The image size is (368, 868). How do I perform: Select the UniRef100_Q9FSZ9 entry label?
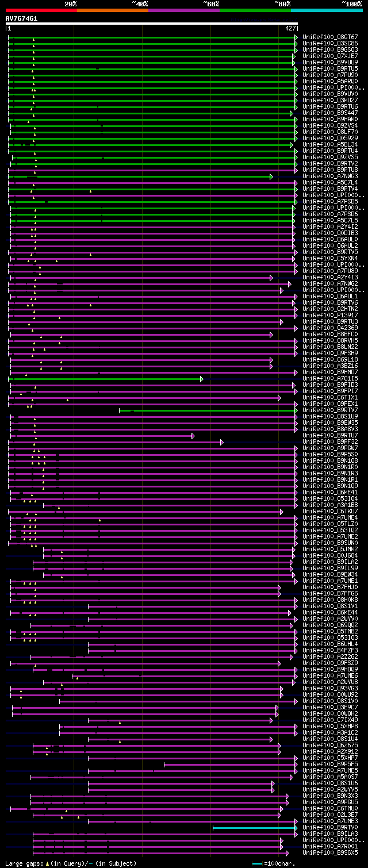pos(330,663)
